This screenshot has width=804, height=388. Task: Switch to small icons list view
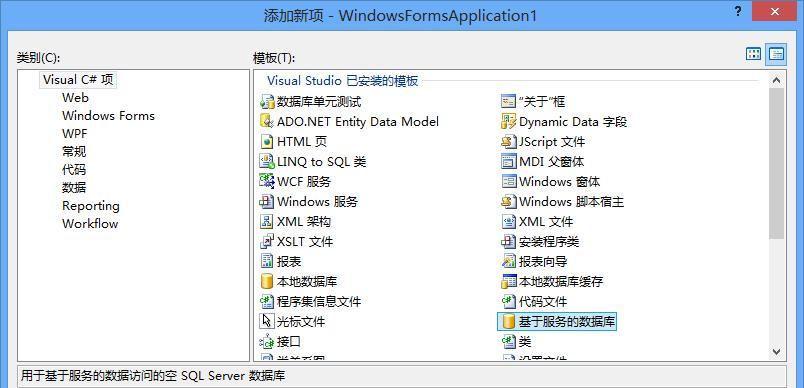click(x=776, y=54)
